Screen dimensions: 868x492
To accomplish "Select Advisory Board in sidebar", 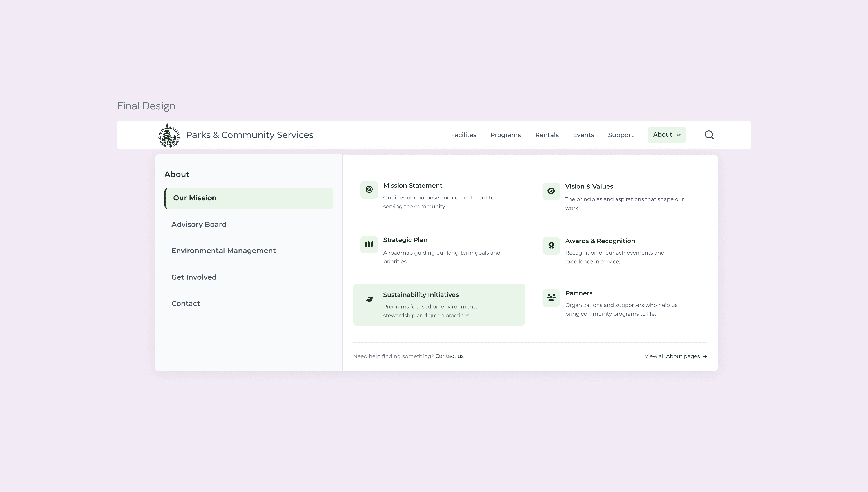I will [x=199, y=225].
